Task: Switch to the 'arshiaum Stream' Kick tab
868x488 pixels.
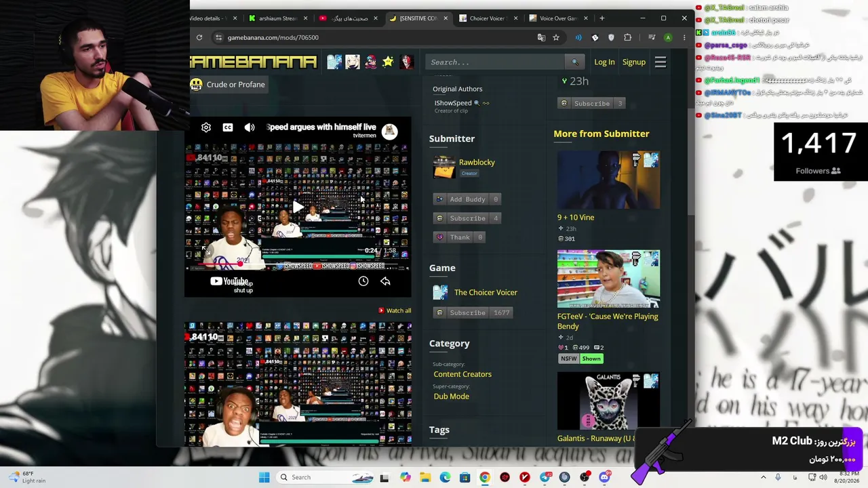Action: click(x=278, y=18)
